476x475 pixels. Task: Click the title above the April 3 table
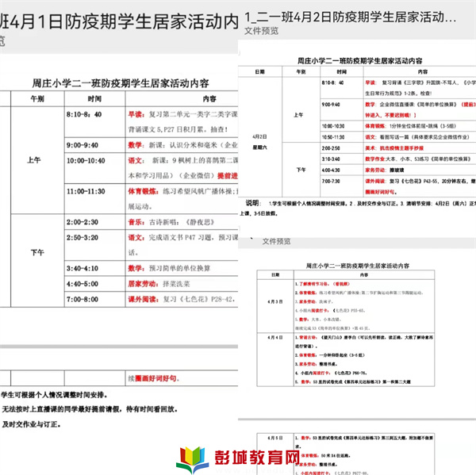pyautogui.click(x=357, y=266)
